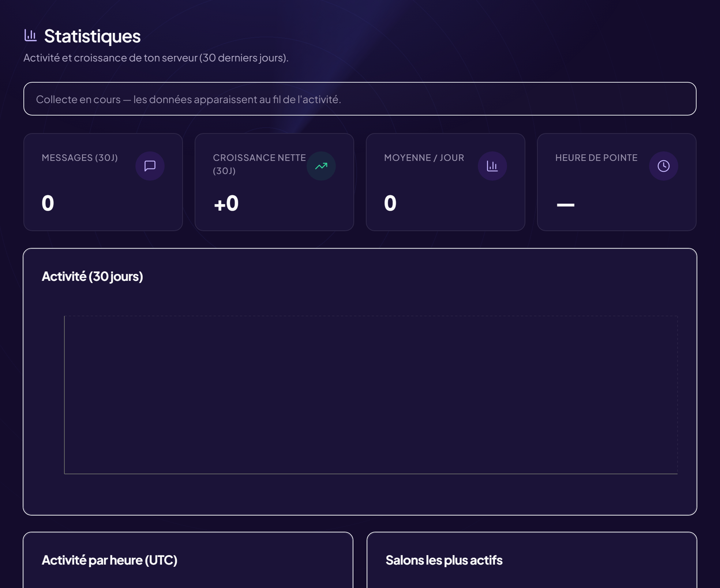Screen dimensions: 720x588
Task: Click the '+0' net growth value
Action: point(226,203)
